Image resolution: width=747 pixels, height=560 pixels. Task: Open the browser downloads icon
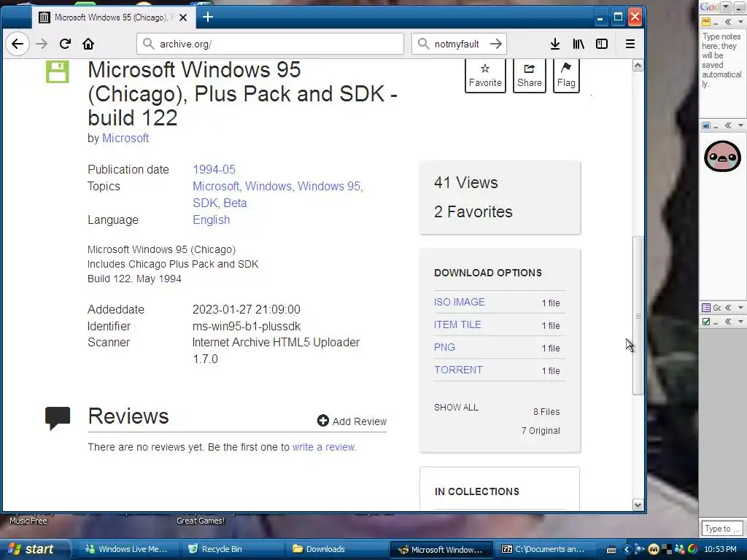[x=555, y=44]
